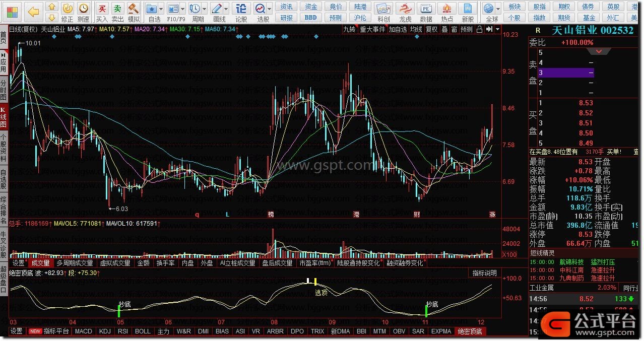Select the 绝密顶底 indicator tab
The image size is (644, 341).
click(x=469, y=331)
